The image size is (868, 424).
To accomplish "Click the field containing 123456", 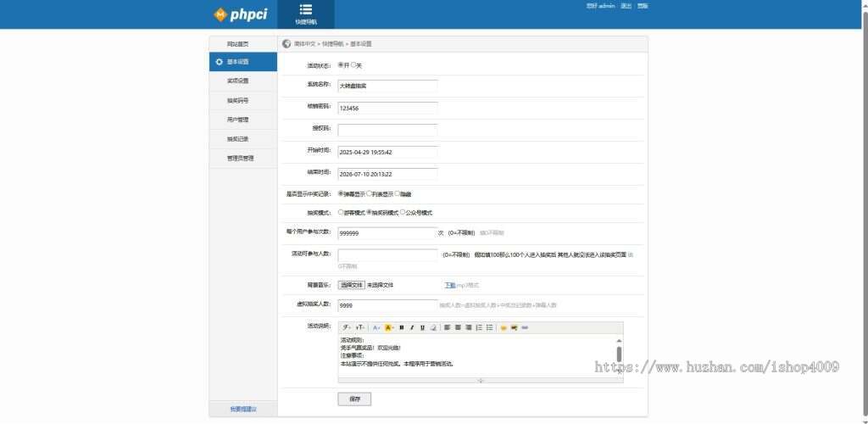I will coord(387,108).
